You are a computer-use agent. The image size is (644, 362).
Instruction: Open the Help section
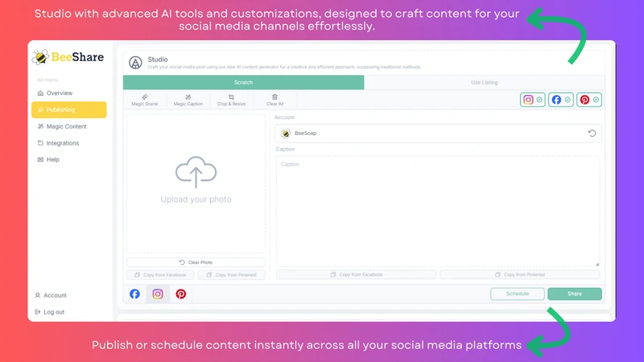pyautogui.click(x=48, y=159)
